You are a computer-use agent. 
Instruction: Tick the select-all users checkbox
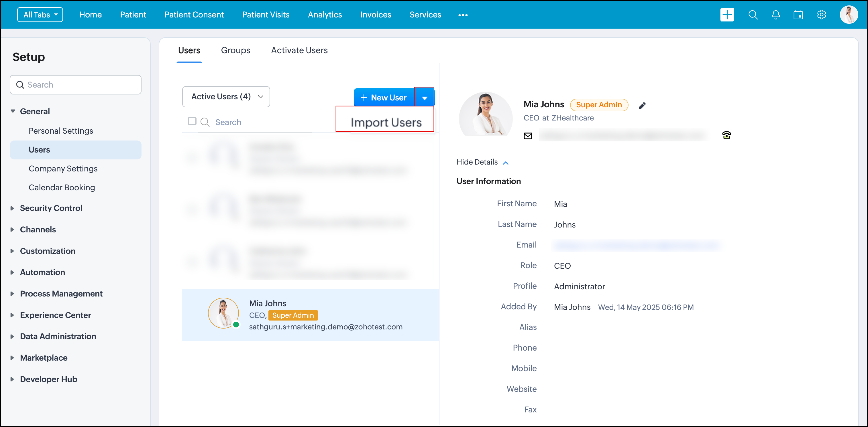(x=192, y=121)
